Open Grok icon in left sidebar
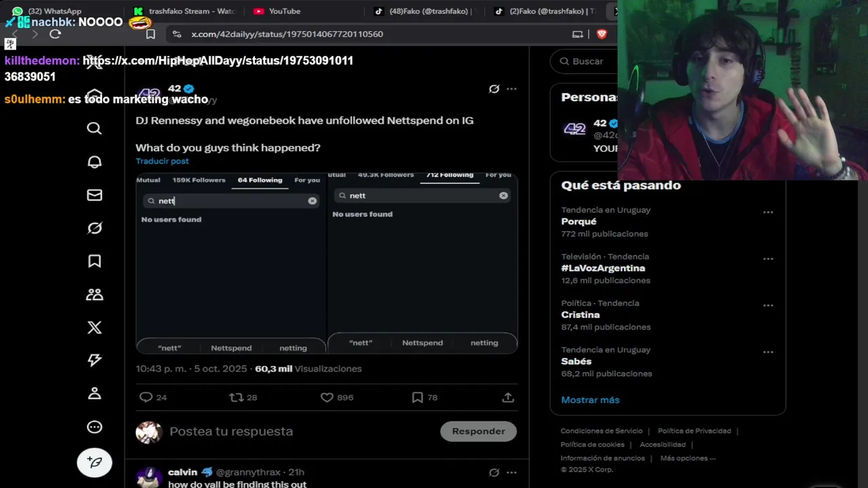Screen dimensions: 868x488 pos(94,228)
